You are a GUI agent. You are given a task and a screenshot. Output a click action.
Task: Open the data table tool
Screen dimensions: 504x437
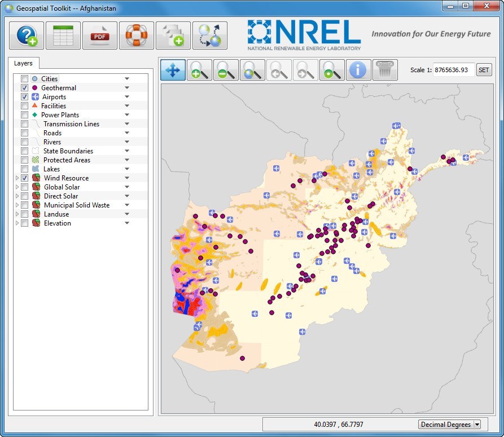coord(63,34)
